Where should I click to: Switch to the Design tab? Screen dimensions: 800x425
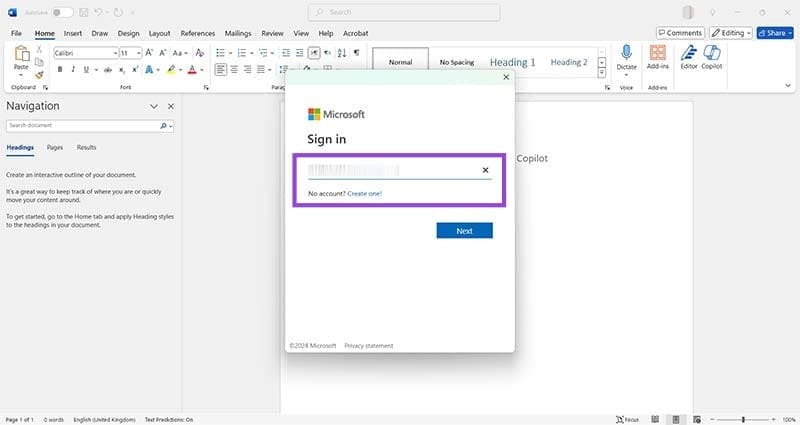point(129,33)
